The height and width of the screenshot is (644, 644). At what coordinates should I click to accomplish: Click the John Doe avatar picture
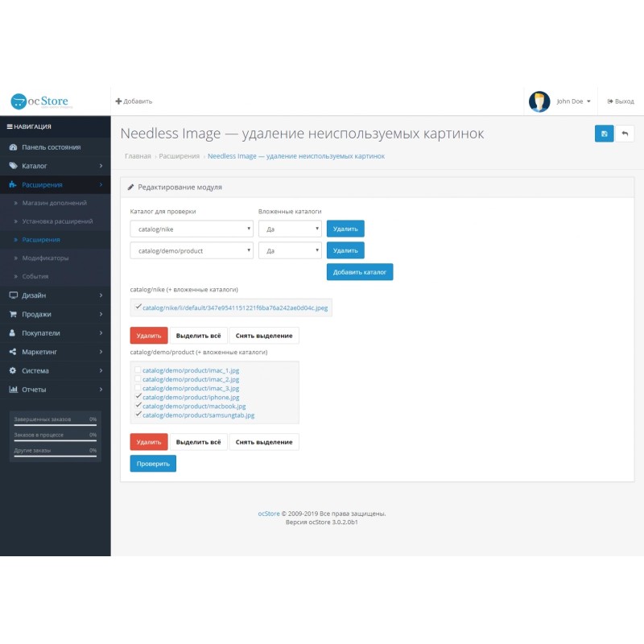[x=539, y=101]
